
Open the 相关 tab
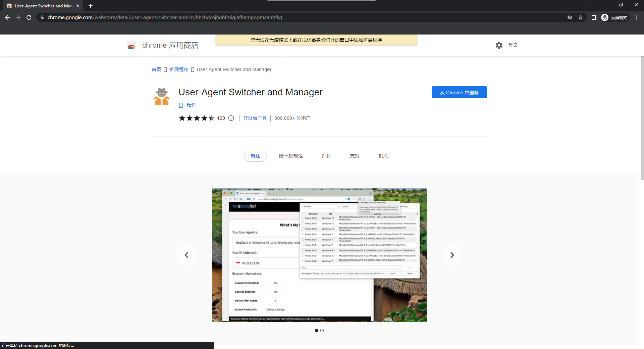pos(383,156)
